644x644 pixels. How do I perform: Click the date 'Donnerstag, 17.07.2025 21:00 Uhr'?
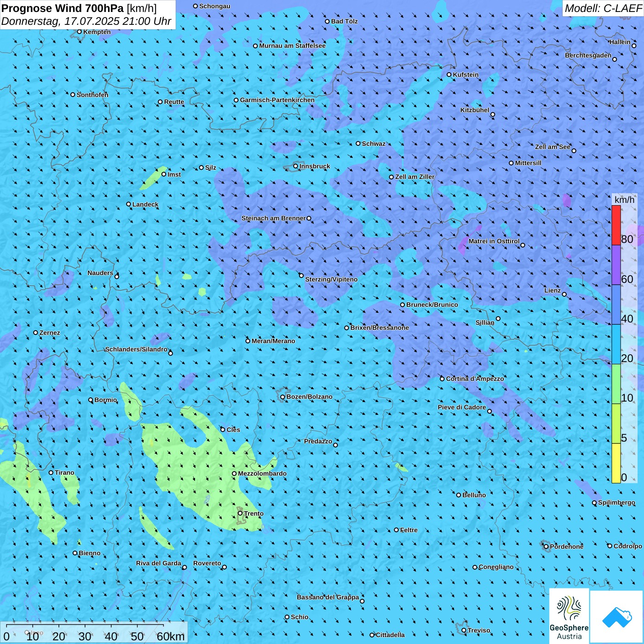click(x=86, y=21)
